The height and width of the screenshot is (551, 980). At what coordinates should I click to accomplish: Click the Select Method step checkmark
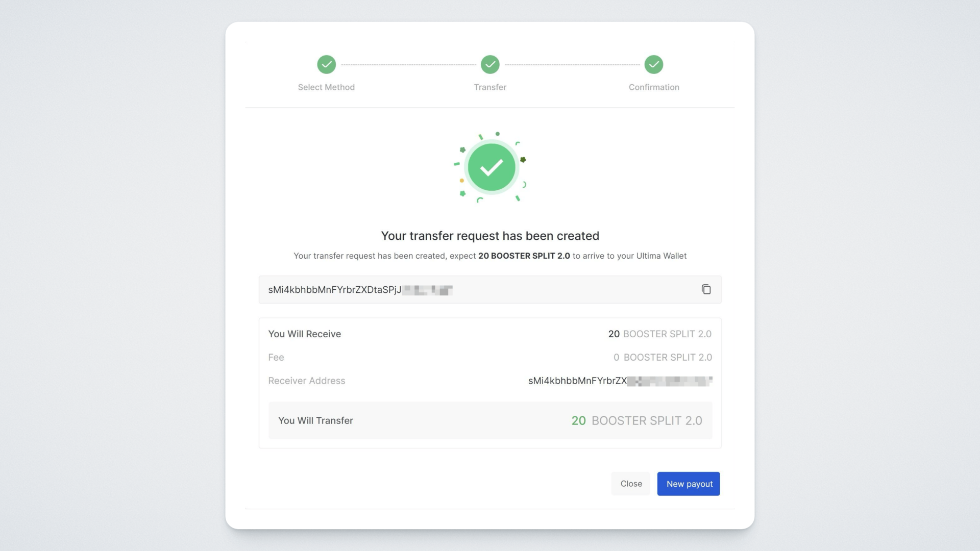pyautogui.click(x=326, y=65)
